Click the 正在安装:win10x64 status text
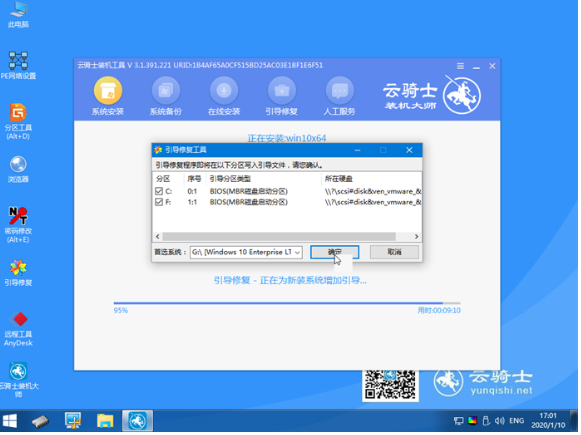 (287, 138)
